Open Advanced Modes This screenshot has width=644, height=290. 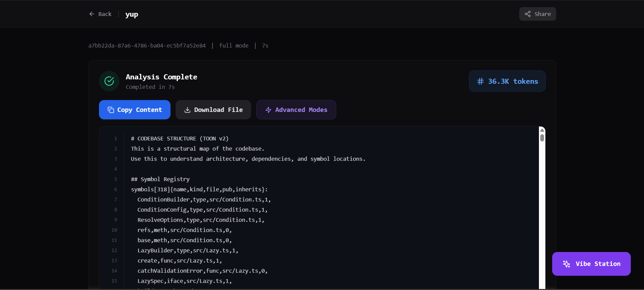tap(296, 110)
